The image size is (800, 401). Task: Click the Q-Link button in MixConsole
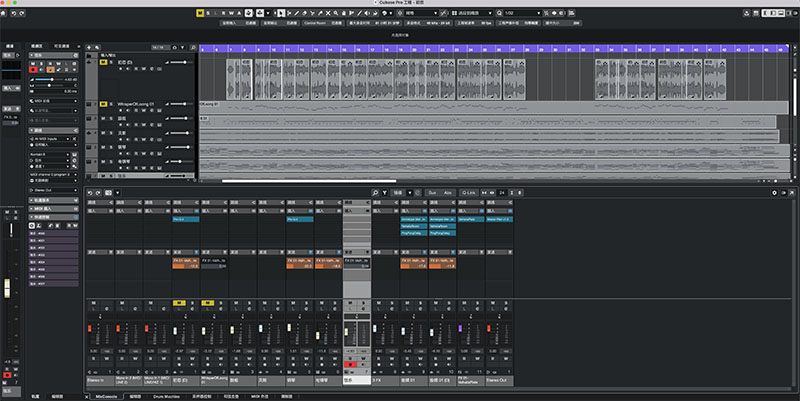[468, 193]
